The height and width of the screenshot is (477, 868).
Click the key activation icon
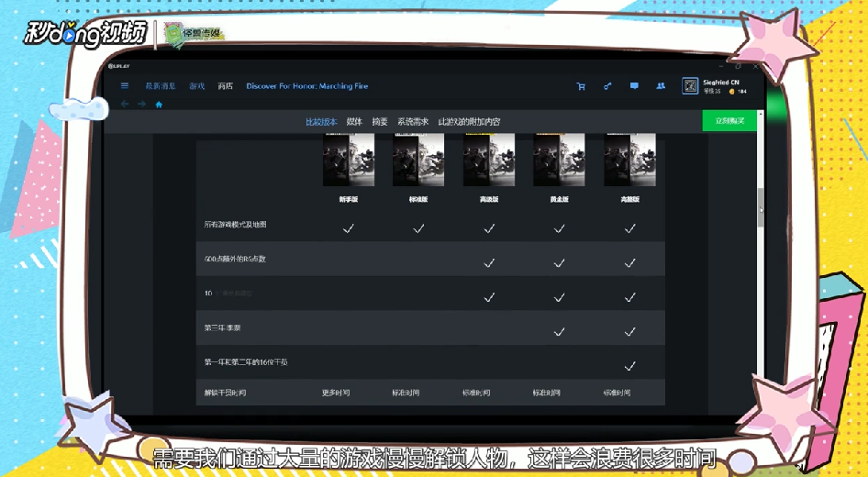[607, 86]
